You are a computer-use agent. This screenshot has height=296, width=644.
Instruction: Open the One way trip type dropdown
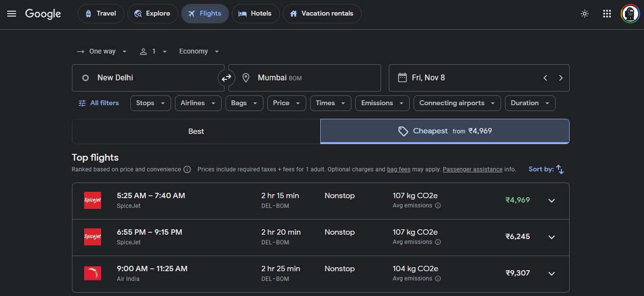coord(102,52)
